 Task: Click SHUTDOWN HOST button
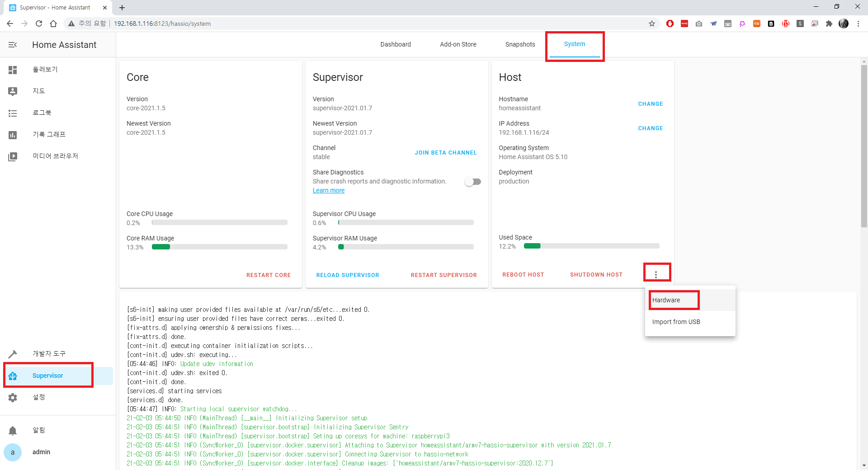click(x=596, y=275)
